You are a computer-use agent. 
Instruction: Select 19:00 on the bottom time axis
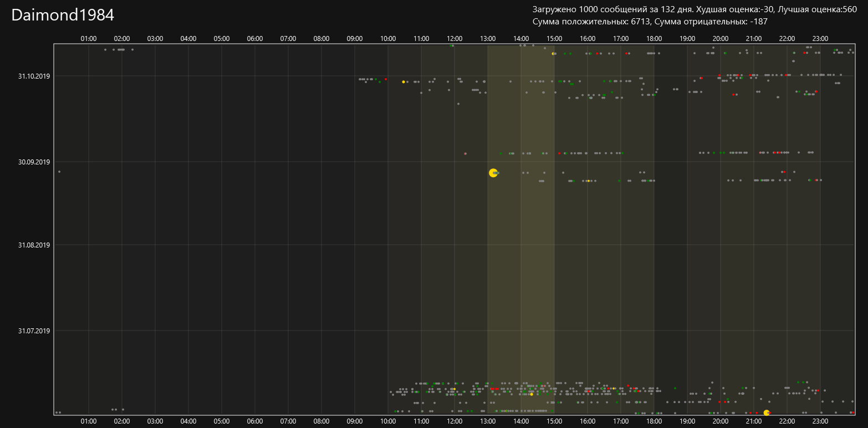pyautogui.click(x=687, y=421)
